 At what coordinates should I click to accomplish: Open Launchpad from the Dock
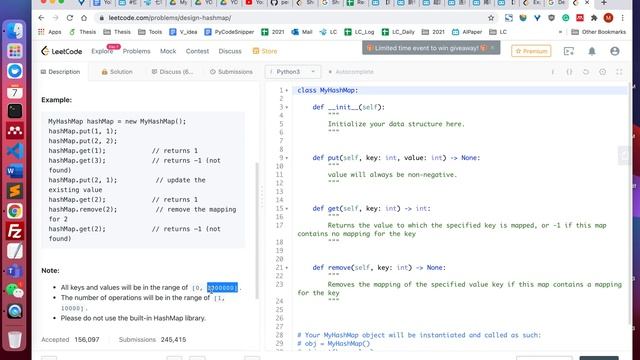point(15,51)
